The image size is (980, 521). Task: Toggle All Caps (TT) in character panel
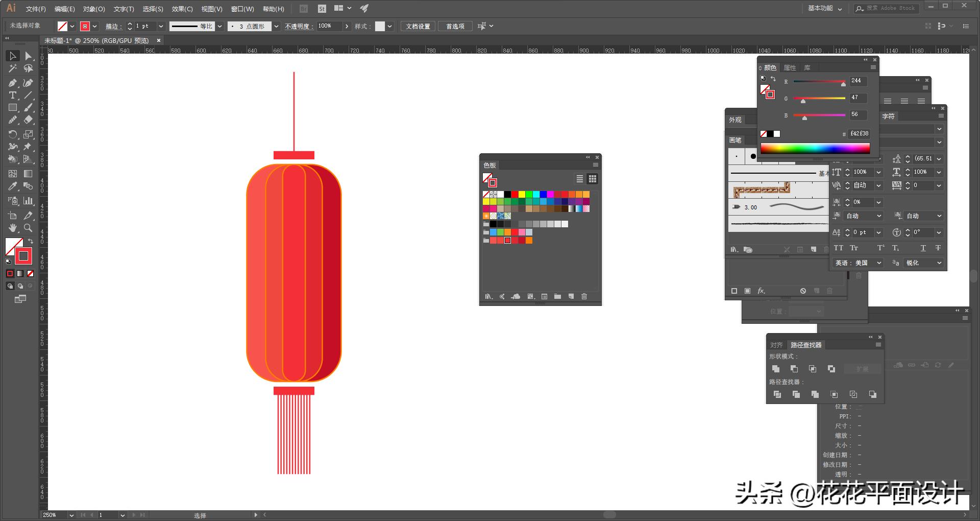[839, 248]
